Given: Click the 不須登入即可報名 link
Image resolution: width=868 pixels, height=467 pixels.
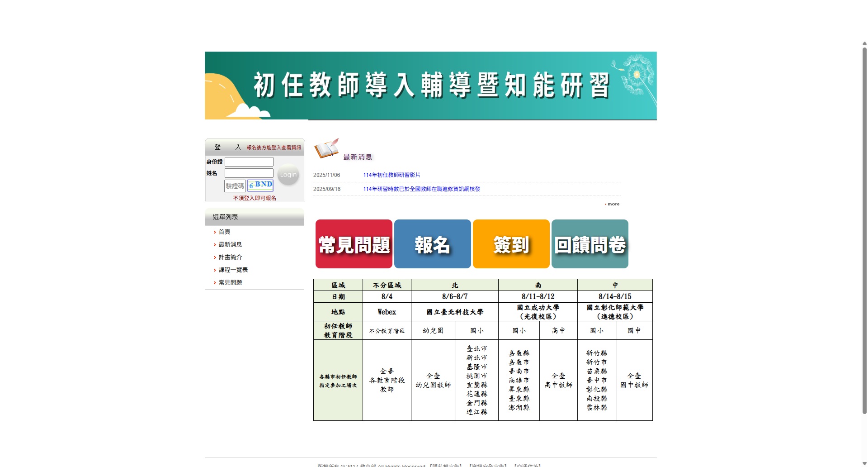Looking at the screenshot, I should point(255,198).
